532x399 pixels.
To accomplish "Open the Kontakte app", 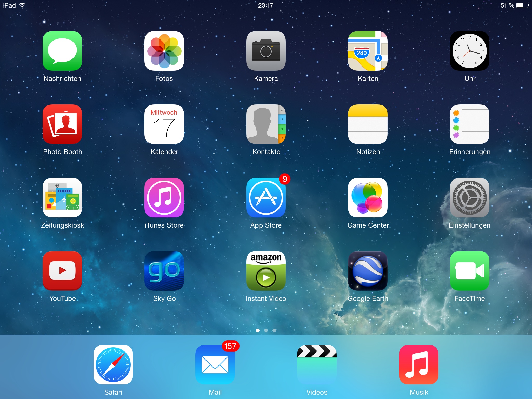I will 266,124.
